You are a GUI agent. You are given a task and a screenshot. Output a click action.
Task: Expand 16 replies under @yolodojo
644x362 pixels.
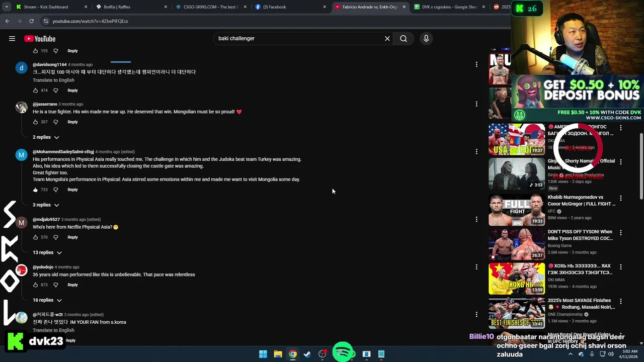pyautogui.click(x=47, y=300)
